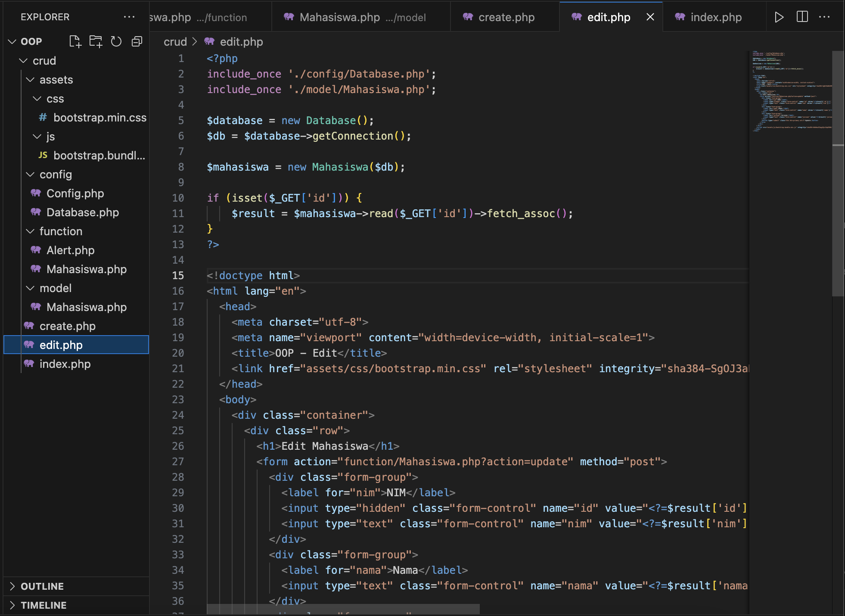Expand the TIMELINE section
The image size is (845, 616).
(42, 605)
